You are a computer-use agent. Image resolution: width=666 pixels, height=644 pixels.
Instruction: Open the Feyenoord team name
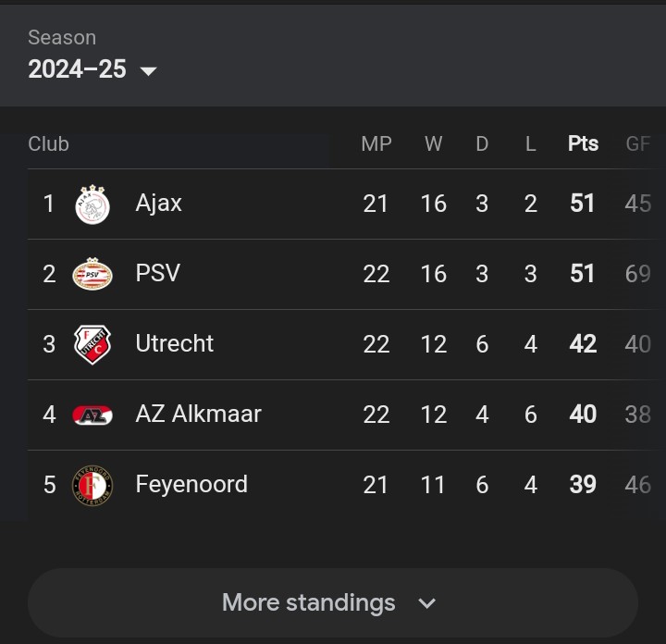coord(191,484)
